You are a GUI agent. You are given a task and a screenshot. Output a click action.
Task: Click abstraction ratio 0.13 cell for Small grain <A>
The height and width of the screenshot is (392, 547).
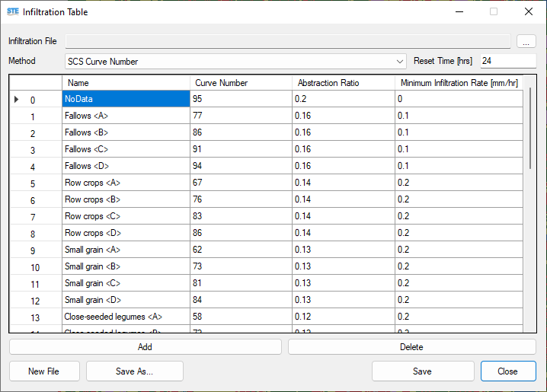pos(344,249)
